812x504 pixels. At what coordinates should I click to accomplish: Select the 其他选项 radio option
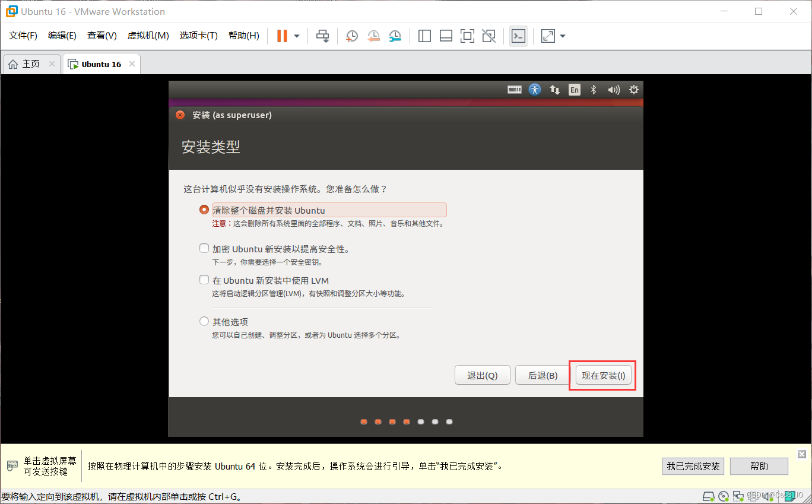tap(204, 321)
